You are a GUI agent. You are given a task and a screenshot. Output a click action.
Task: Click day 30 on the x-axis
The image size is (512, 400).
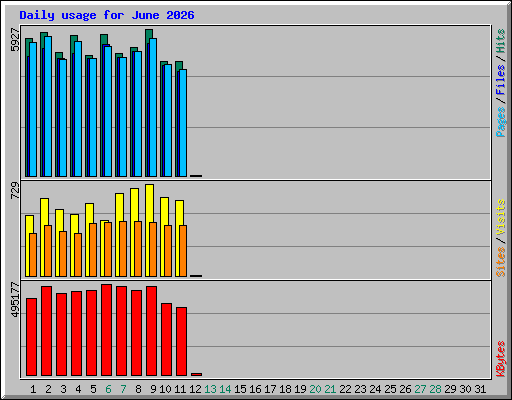(465, 389)
